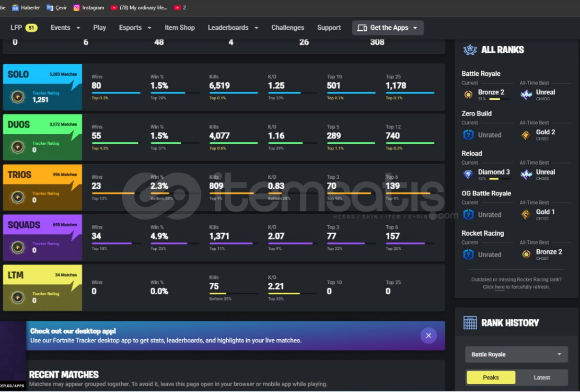The image size is (580, 392).
Task: Click the Solo Tracker Rating 1,251
Action: 40,100
